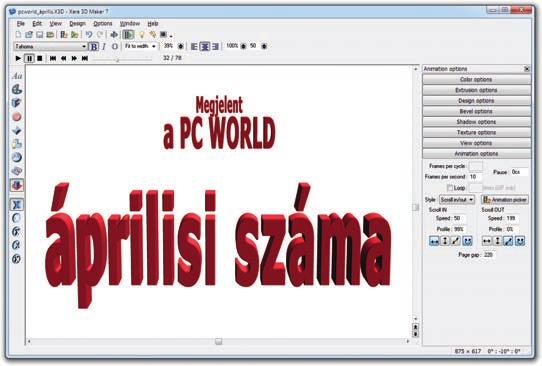Open color options from left sidebar icon
This screenshot has height=366, width=542.
click(x=17, y=90)
